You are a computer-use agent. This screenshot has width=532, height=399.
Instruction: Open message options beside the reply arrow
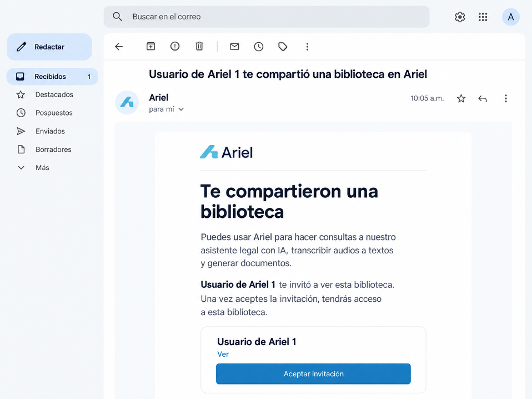tap(505, 98)
